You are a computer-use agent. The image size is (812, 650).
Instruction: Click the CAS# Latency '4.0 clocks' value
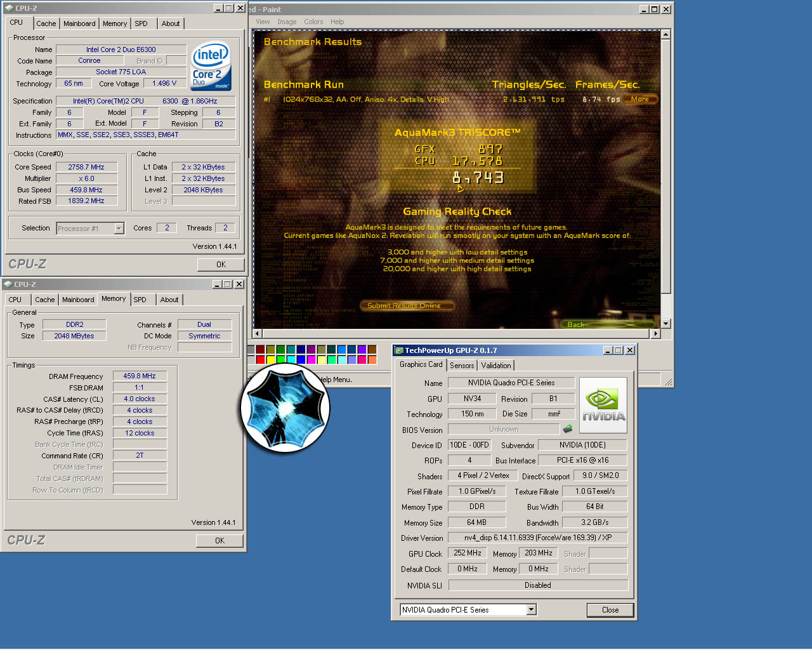click(x=140, y=399)
